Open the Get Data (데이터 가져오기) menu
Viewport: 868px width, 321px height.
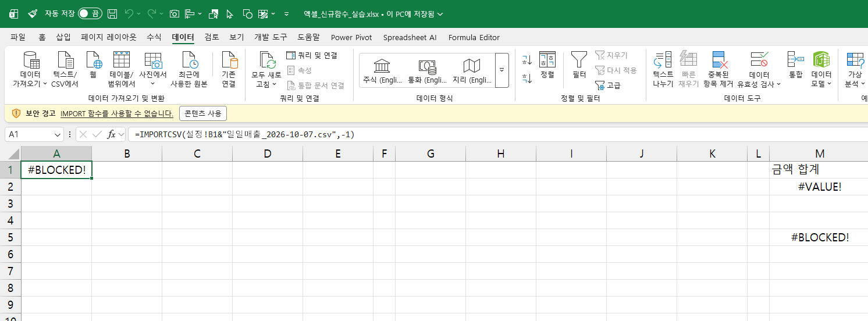tap(30, 69)
